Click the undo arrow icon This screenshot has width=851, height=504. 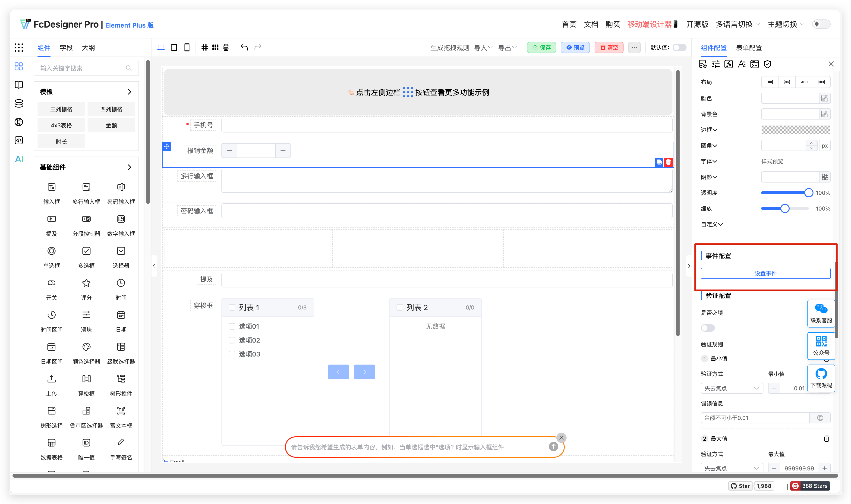[x=244, y=47]
